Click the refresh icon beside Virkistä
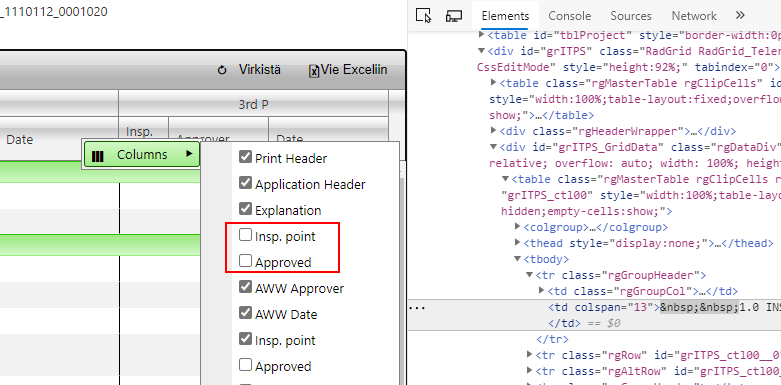 tap(222, 70)
